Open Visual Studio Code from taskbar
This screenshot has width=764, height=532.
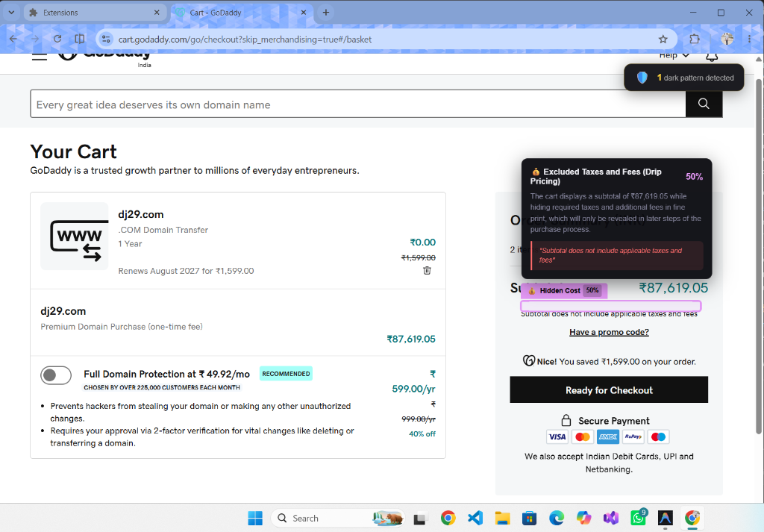tap(475, 518)
